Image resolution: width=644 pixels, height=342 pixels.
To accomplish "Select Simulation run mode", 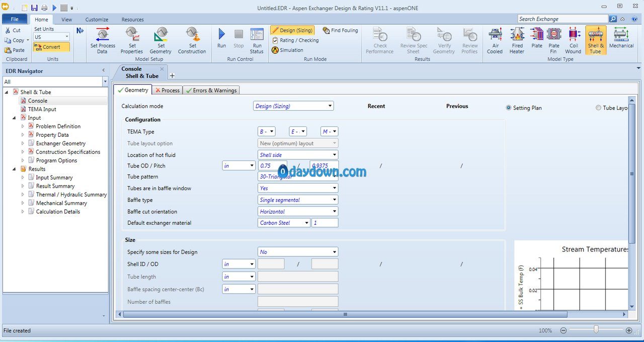I will coord(287,50).
